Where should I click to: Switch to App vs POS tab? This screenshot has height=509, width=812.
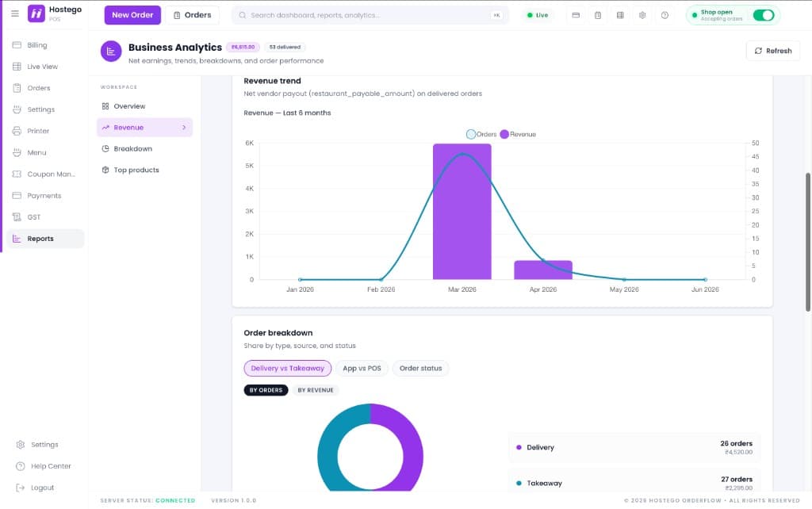click(362, 368)
